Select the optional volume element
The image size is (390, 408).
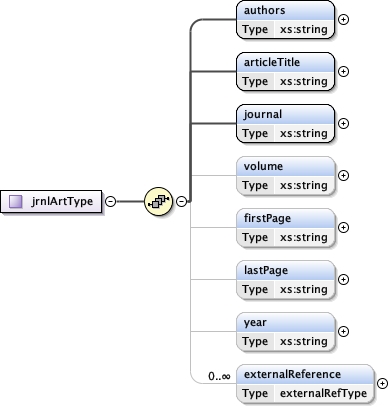click(285, 176)
